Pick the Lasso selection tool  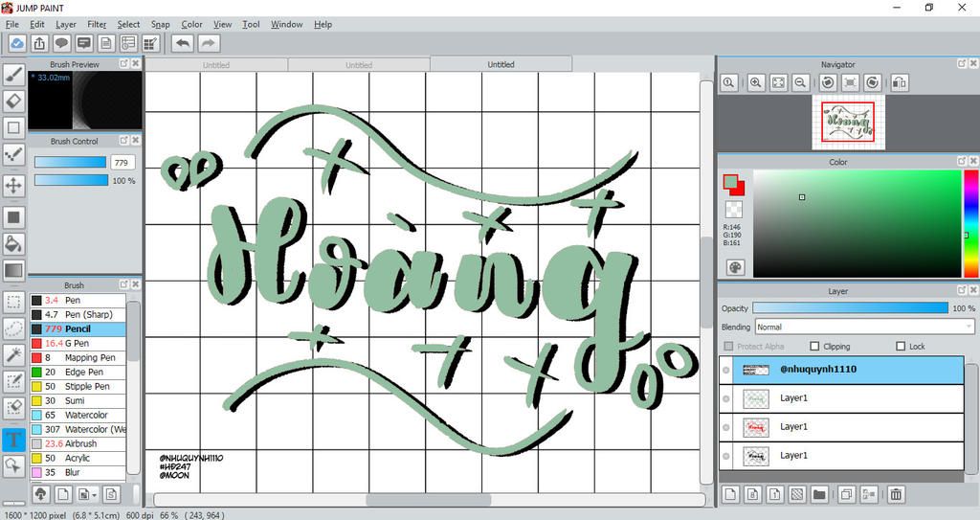(13, 328)
